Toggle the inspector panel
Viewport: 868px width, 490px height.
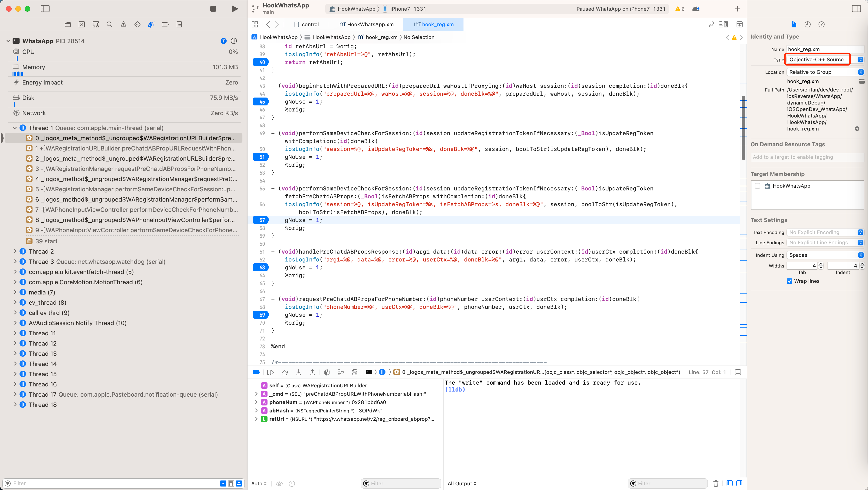click(856, 9)
